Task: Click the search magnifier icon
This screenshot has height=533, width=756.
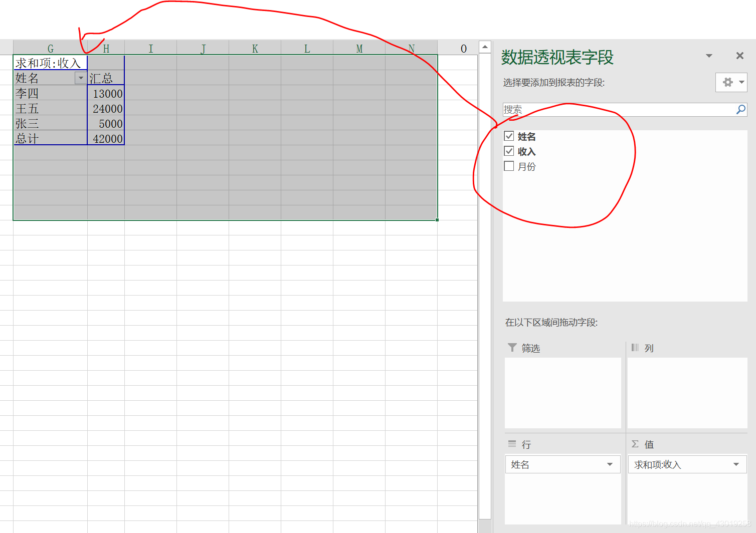Action: point(740,109)
